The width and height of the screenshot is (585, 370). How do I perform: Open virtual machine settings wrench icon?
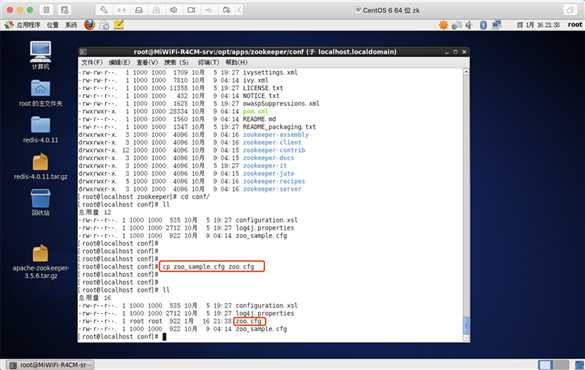(104, 10)
